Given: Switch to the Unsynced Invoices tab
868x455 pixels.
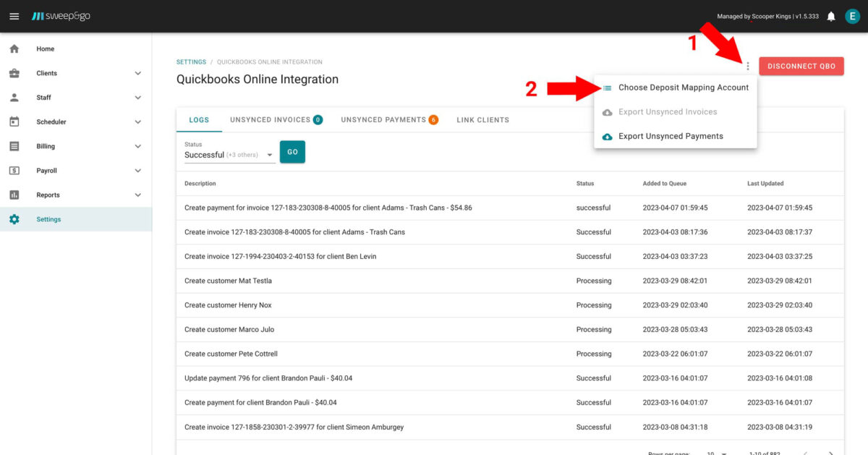Looking at the screenshot, I should [271, 120].
